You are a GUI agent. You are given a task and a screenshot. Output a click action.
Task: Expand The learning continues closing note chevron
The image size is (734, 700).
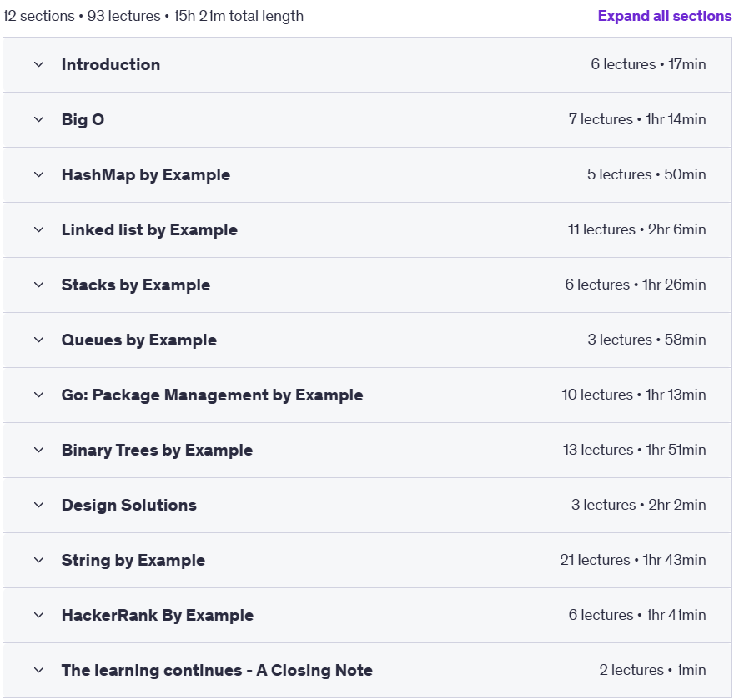(39, 671)
